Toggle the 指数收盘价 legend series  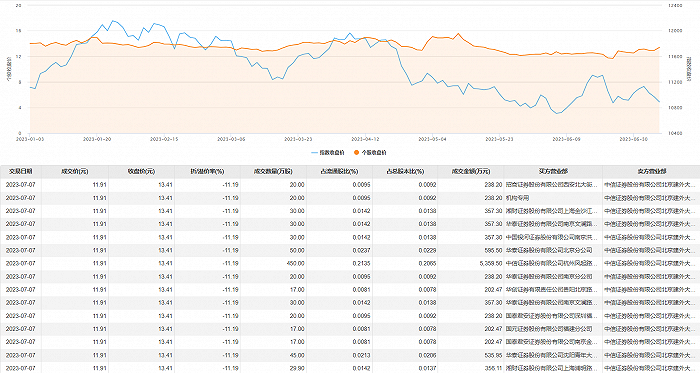pyautogui.click(x=328, y=153)
